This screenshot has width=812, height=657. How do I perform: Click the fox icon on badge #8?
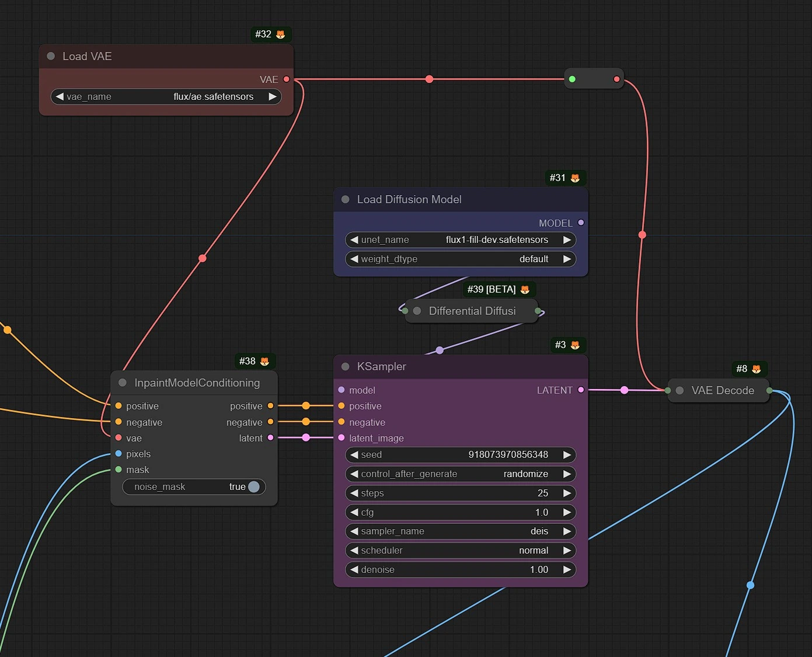pos(757,369)
